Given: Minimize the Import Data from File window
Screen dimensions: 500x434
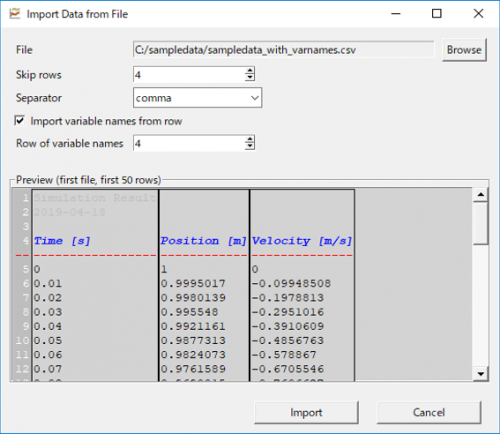Looking at the screenshot, I should pos(396,14).
